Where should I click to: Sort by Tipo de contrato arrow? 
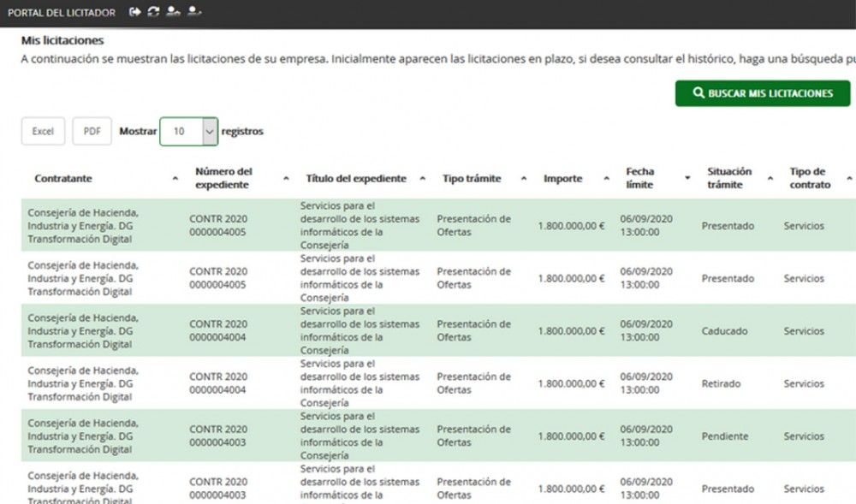[x=849, y=178]
